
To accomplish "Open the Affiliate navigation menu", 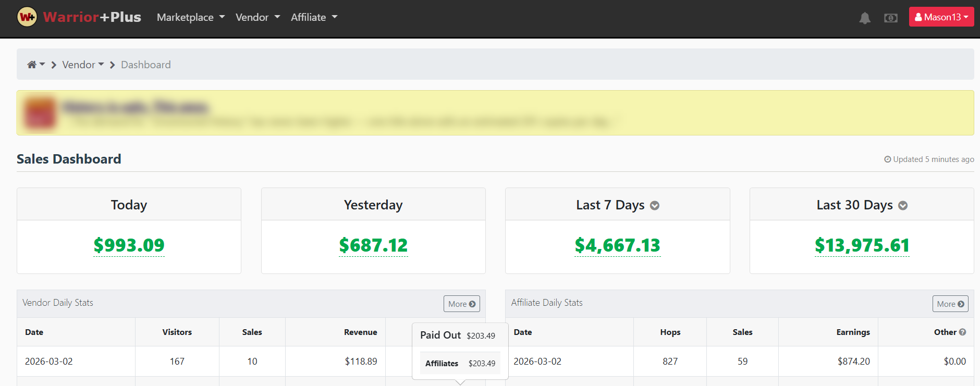I will tap(314, 17).
